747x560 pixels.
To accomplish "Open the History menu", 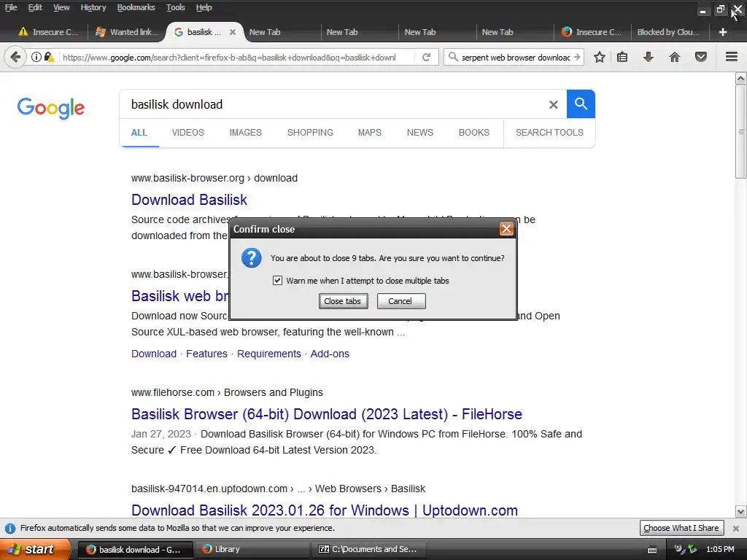I will click(x=93, y=7).
